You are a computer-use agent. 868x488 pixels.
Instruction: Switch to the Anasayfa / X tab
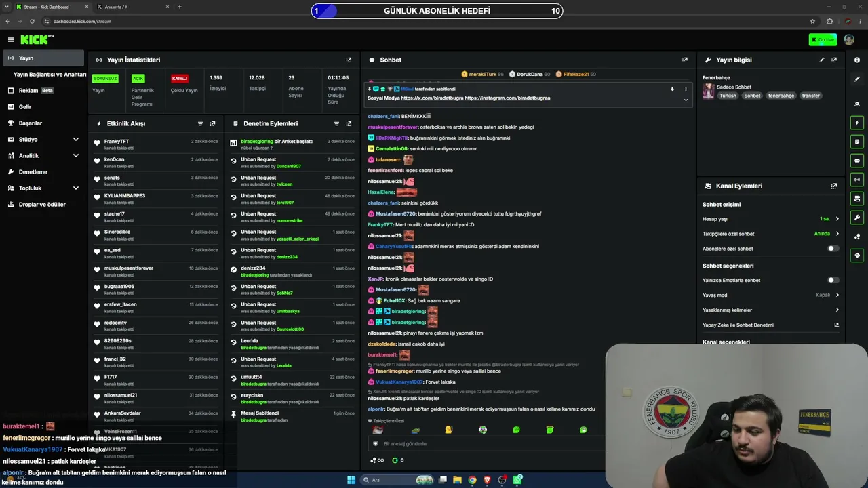[x=132, y=7]
